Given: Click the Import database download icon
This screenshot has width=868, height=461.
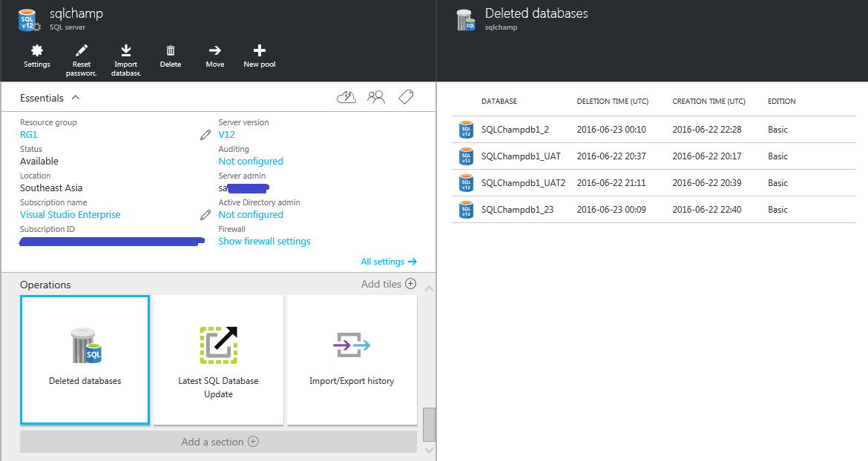Looking at the screenshot, I should (x=126, y=51).
